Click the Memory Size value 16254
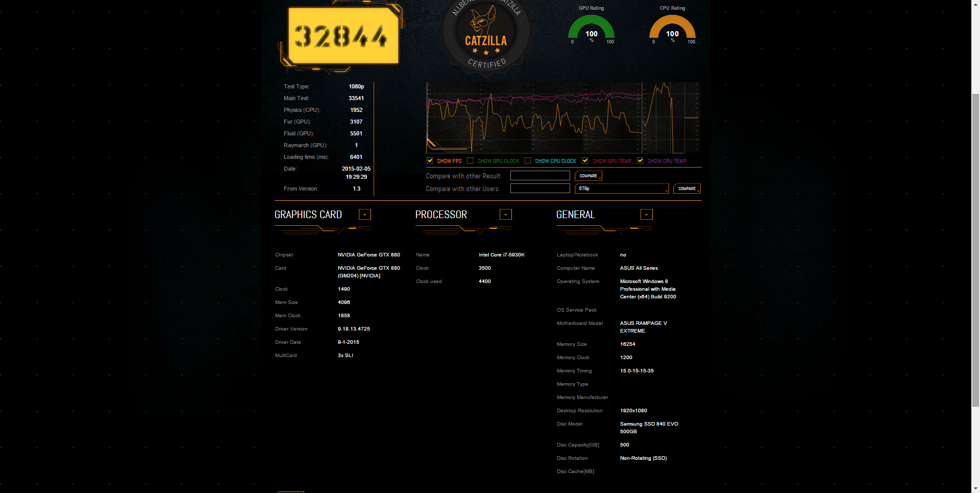 click(x=628, y=344)
